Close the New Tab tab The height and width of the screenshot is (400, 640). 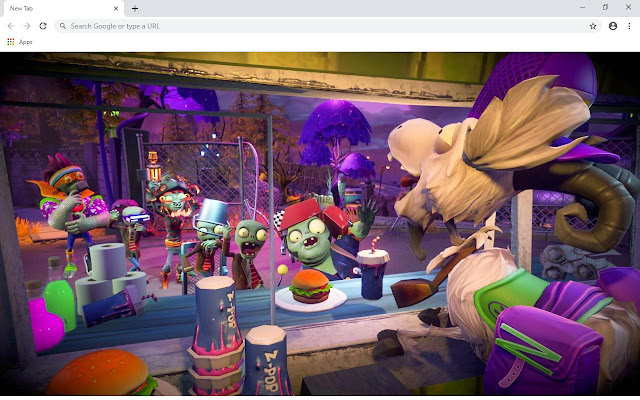pyautogui.click(x=116, y=8)
